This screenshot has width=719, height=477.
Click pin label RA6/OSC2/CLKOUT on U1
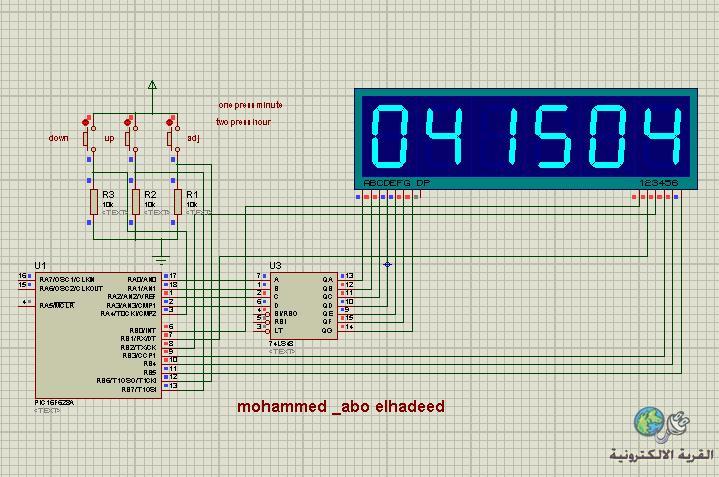tap(71, 288)
